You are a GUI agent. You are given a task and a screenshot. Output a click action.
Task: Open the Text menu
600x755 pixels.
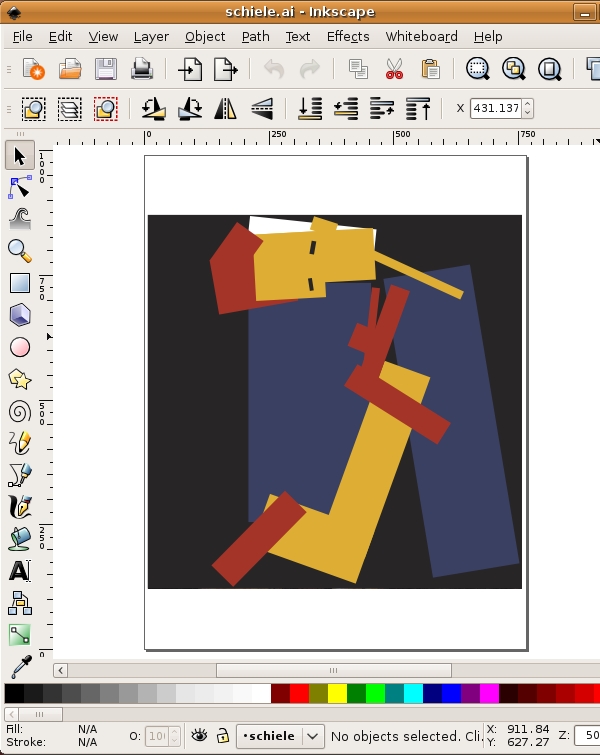298,37
